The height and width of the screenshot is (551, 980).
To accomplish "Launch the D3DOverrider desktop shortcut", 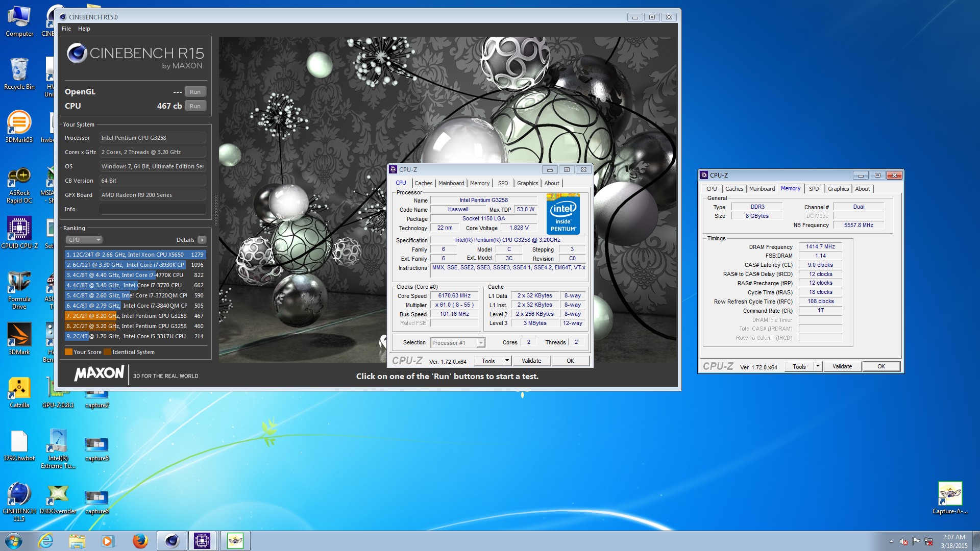I will [x=58, y=499].
